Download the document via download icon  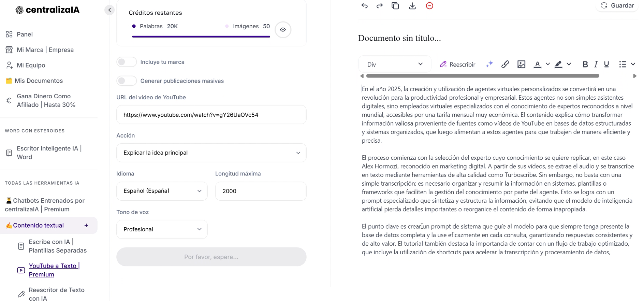[x=412, y=6]
